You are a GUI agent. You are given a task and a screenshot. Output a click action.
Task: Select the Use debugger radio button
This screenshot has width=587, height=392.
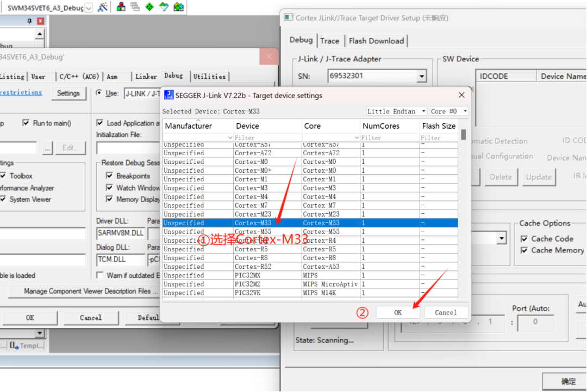tap(99, 93)
